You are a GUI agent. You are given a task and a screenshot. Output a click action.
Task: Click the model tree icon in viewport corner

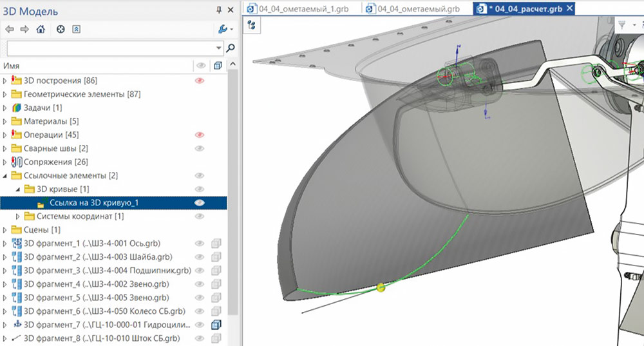click(251, 25)
